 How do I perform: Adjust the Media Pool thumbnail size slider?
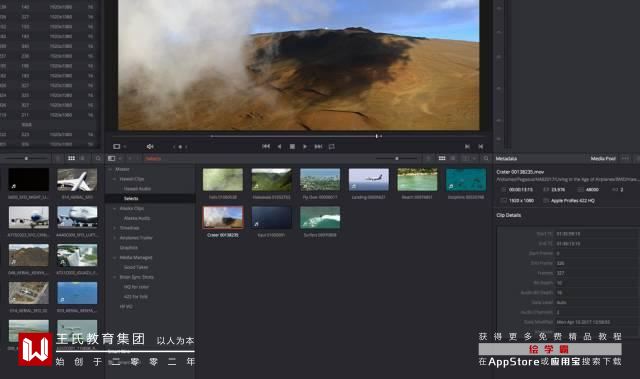[397, 158]
